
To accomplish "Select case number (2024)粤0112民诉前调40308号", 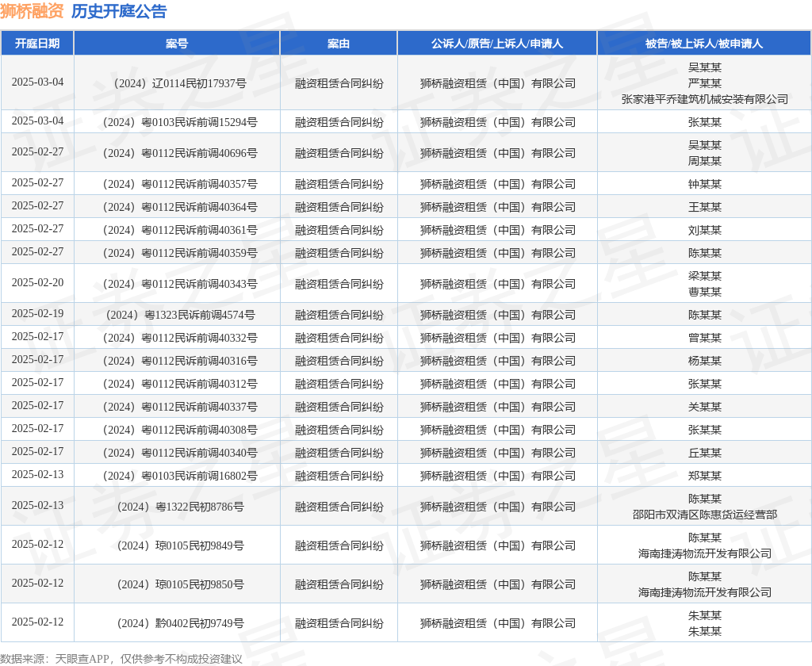I will [180, 430].
